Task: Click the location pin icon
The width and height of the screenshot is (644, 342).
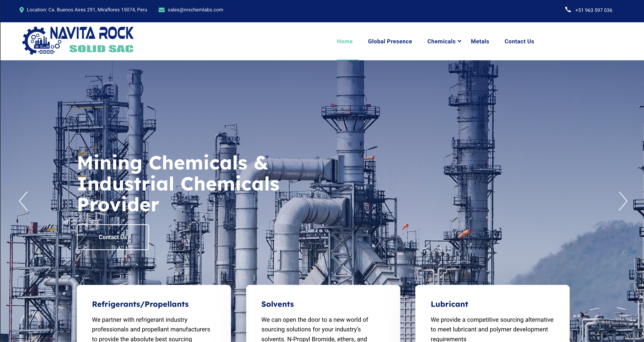Action: 22,10
